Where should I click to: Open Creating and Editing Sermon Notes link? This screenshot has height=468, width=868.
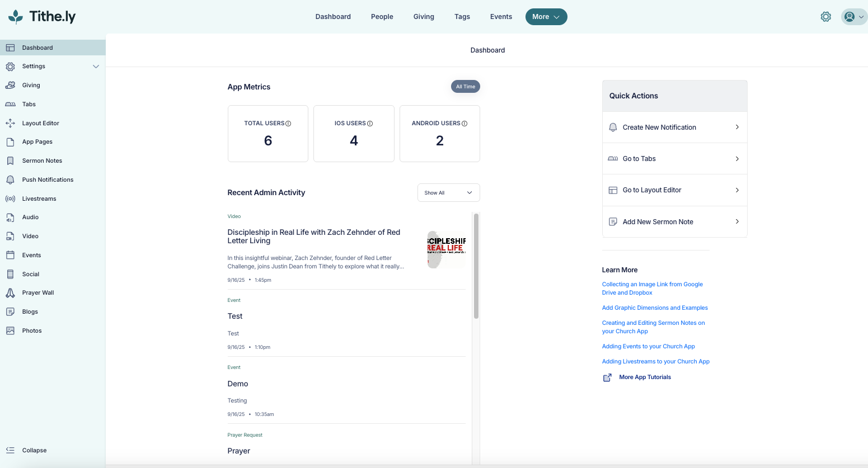[653, 327]
